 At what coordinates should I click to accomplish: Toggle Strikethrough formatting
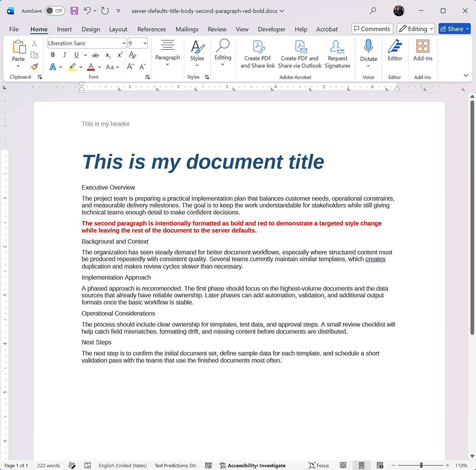click(x=96, y=55)
